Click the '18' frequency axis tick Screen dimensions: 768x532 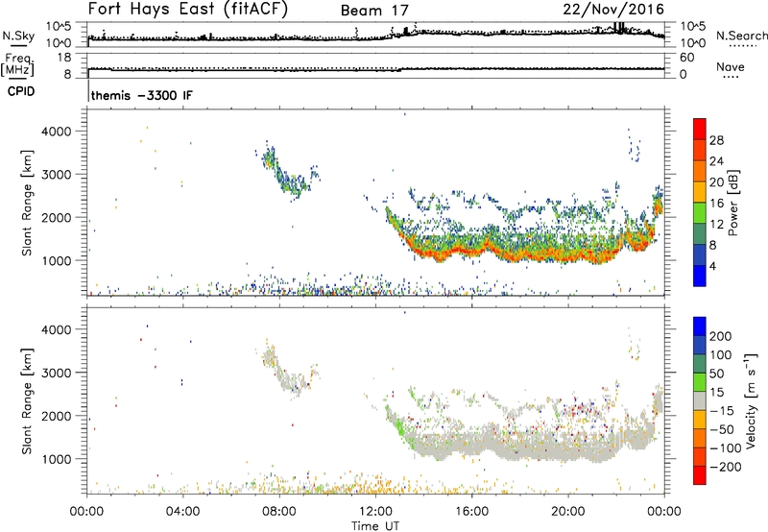pyautogui.click(x=64, y=58)
